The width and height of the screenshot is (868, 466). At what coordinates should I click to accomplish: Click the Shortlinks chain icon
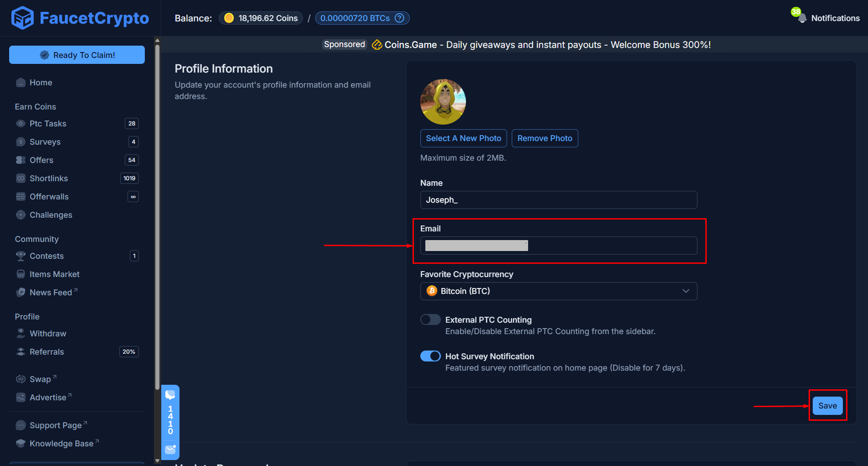pos(21,178)
